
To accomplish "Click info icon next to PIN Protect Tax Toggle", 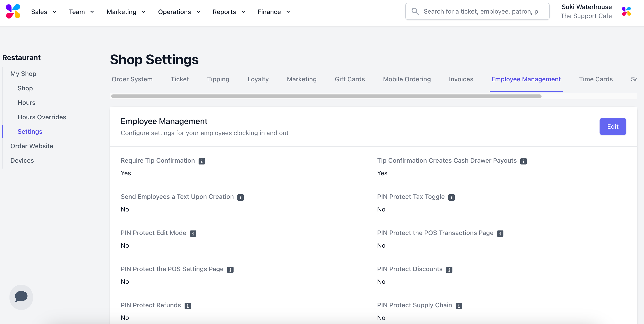I will click(x=451, y=197).
